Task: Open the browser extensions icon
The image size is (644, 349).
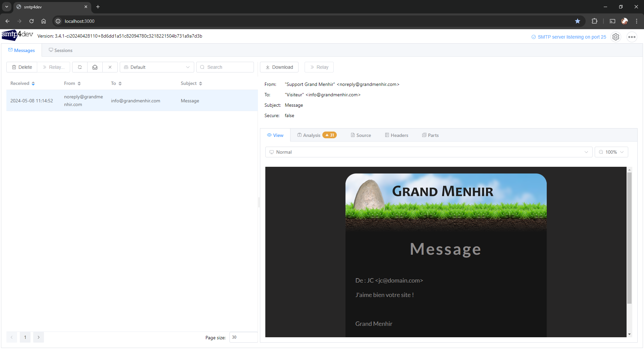Action: (x=594, y=21)
